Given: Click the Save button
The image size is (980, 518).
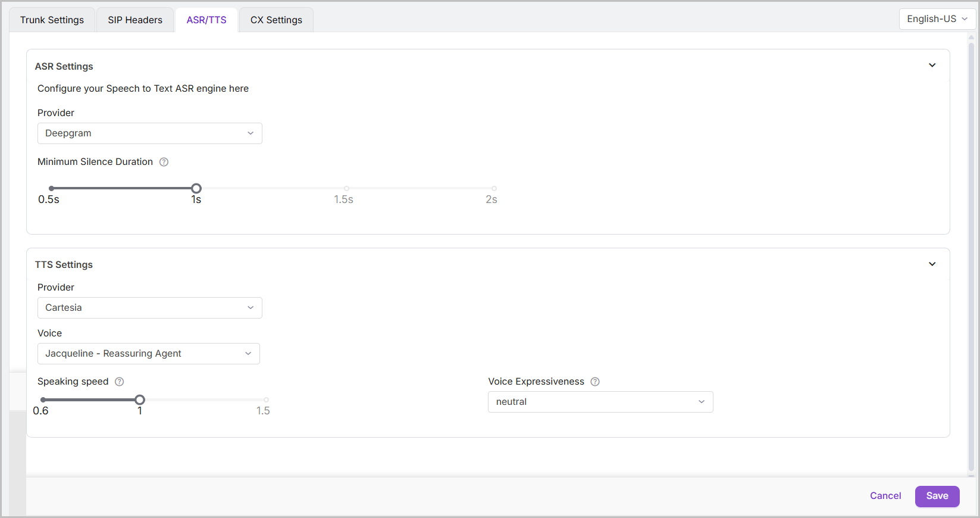Looking at the screenshot, I should [x=937, y=496].
